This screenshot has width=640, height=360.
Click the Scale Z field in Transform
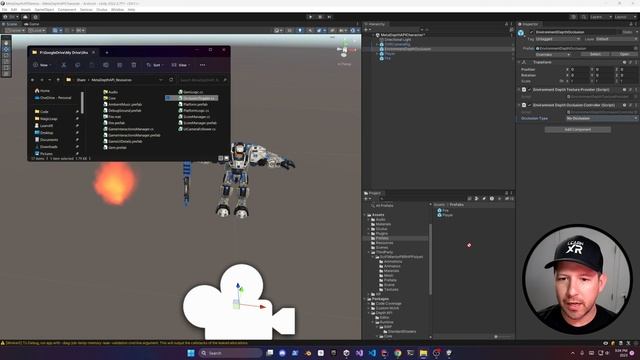click(x=628, y=81)
